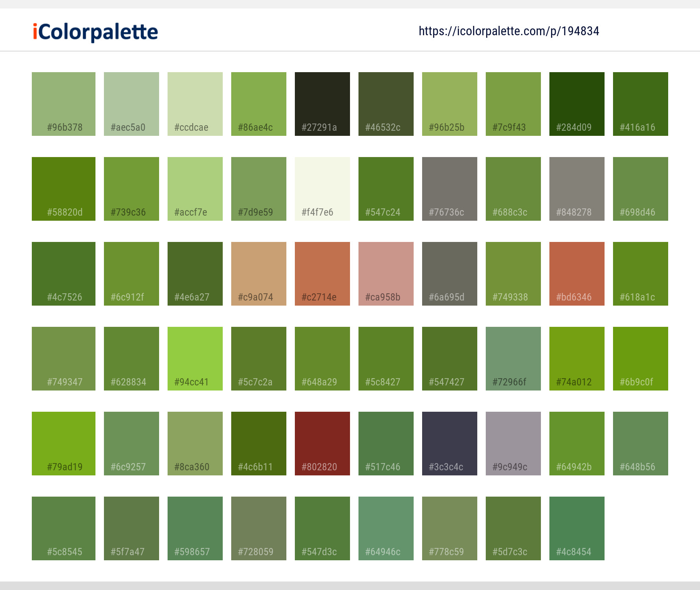Select the #5c8545 swatch
Image resolution: width=700 pixels, height=590 pixels.
pos(64,528)
